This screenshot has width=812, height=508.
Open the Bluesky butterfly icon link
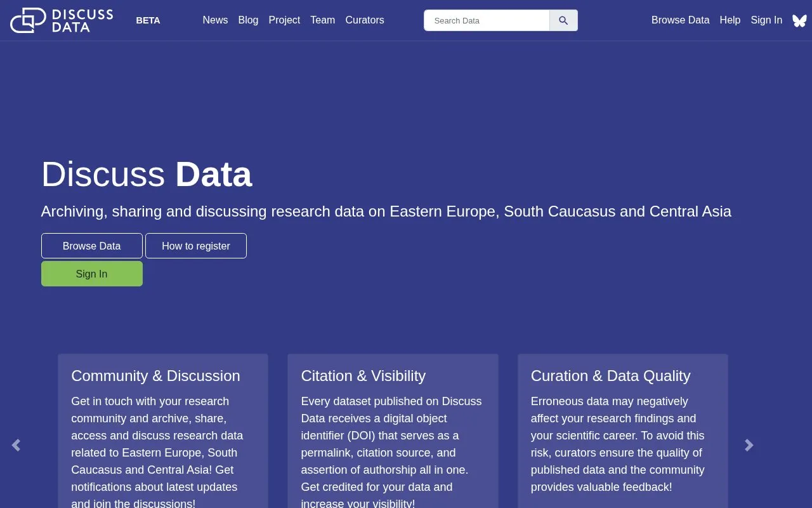pos(799,20)
